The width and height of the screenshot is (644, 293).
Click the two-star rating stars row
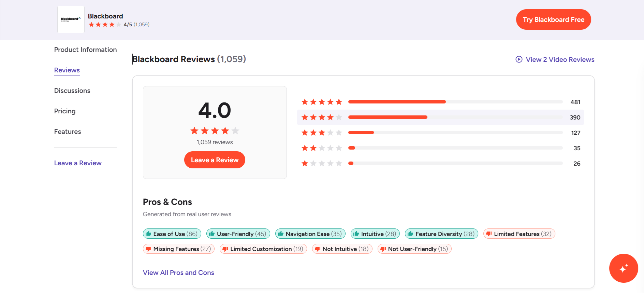[x=322, y=148]
